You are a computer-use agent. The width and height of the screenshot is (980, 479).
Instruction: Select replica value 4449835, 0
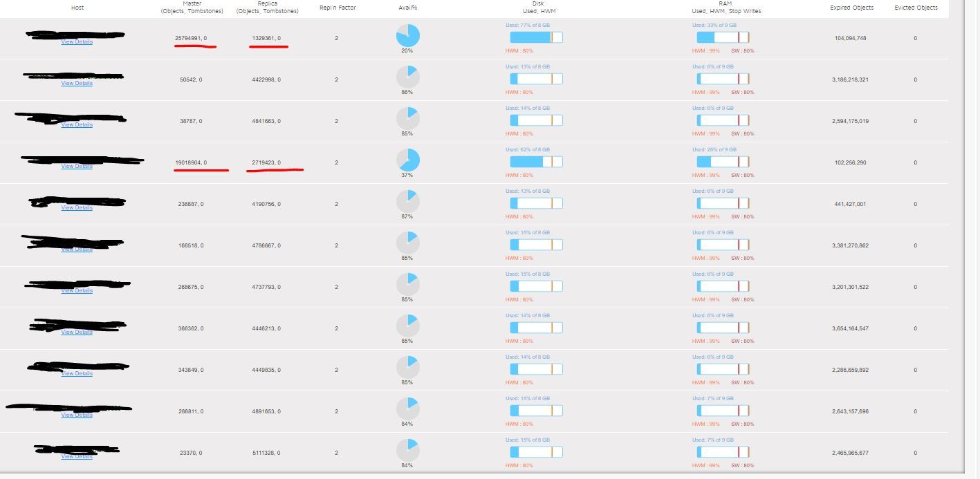click(x=266, y=370)
